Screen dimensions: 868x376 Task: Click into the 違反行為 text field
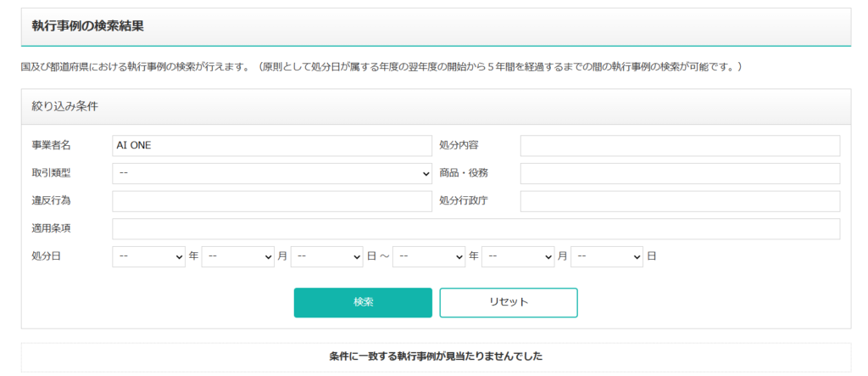(x=271, y=201)
